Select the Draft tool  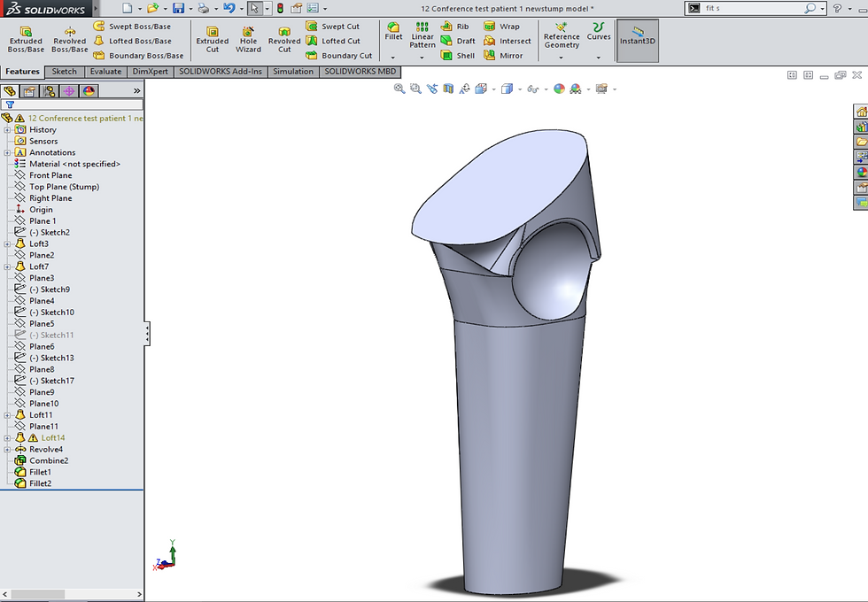pyautogui.click(x=458, y=41)
